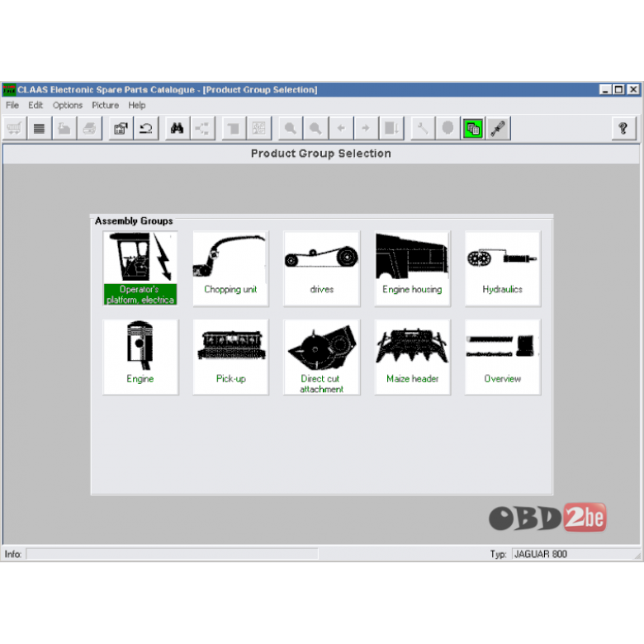This screenshot has height=644, width=644.
Task: Click the application icon in title bar
Action: pyautogui.click(x=9, y=89)
